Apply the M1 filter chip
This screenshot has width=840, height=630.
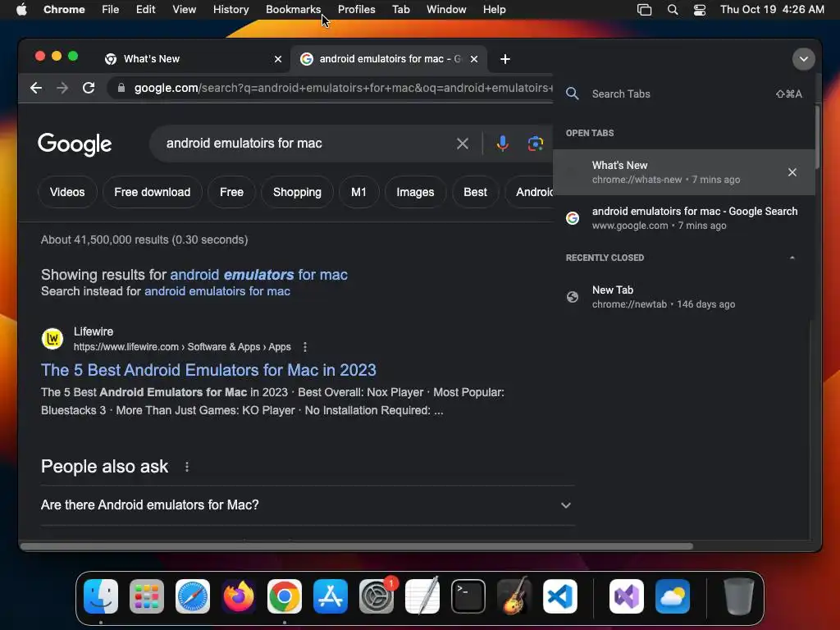pos(358,192)
